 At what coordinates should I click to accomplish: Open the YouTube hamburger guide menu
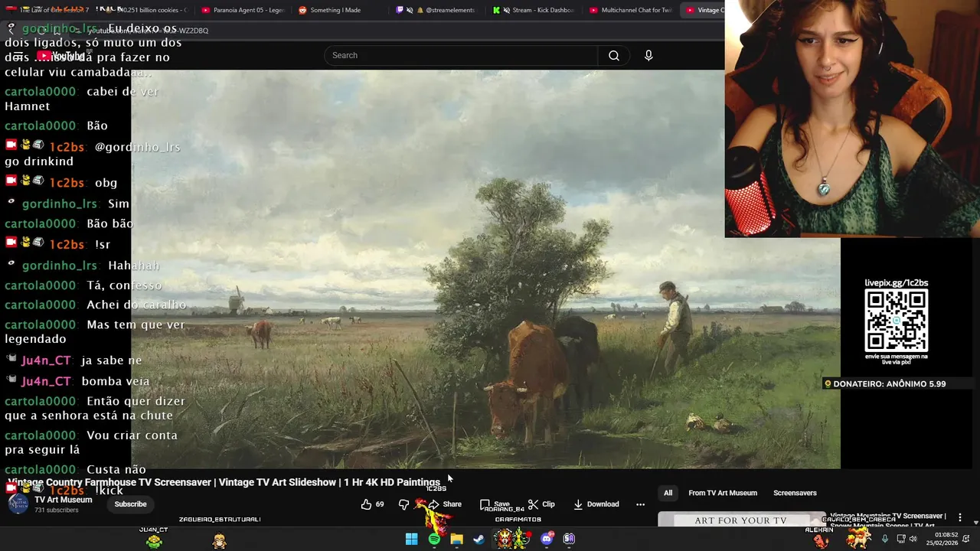pyautogui.click(x=18, y=55)
